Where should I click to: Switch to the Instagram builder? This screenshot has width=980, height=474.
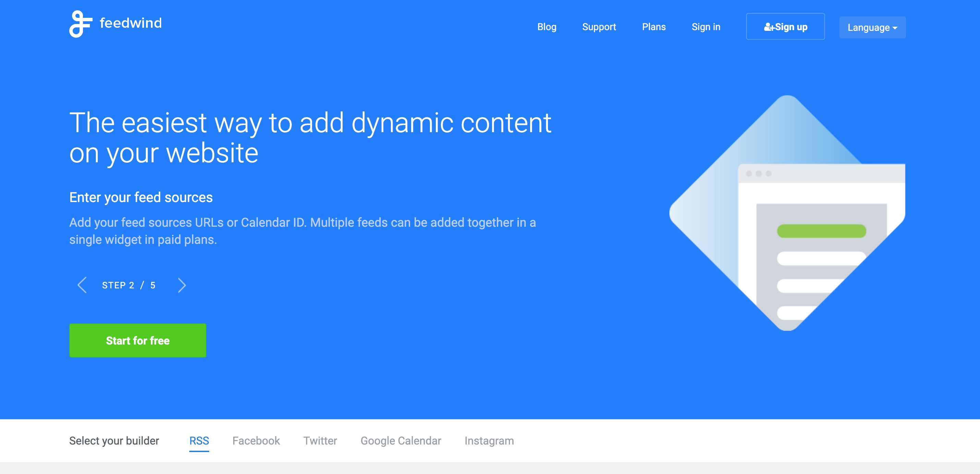[x=489, y=440]
